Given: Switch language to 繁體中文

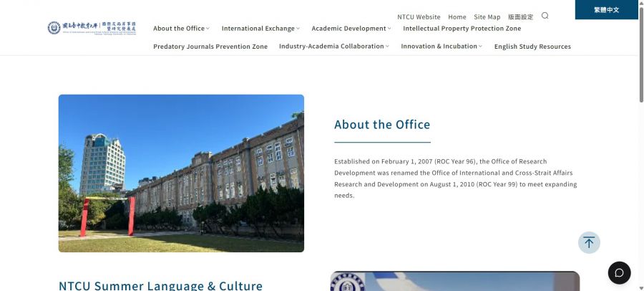Looking at the screenshot, I should pyautogui.click(x=606, y=10).
